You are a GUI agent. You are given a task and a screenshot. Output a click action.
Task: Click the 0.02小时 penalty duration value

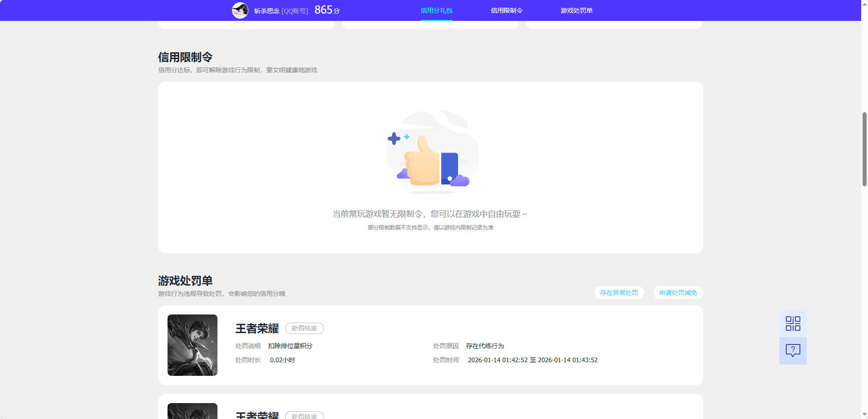[x=282, y=360]
